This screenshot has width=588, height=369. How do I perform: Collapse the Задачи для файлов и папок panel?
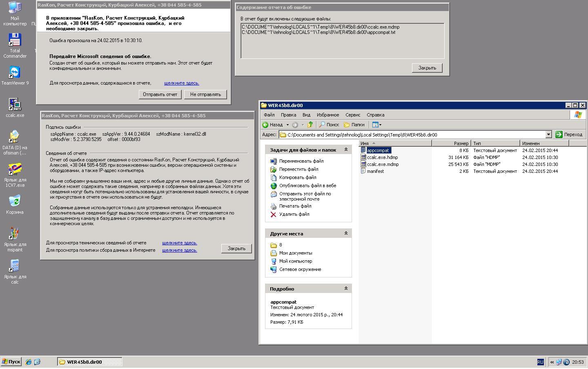[x=346, y=150]
